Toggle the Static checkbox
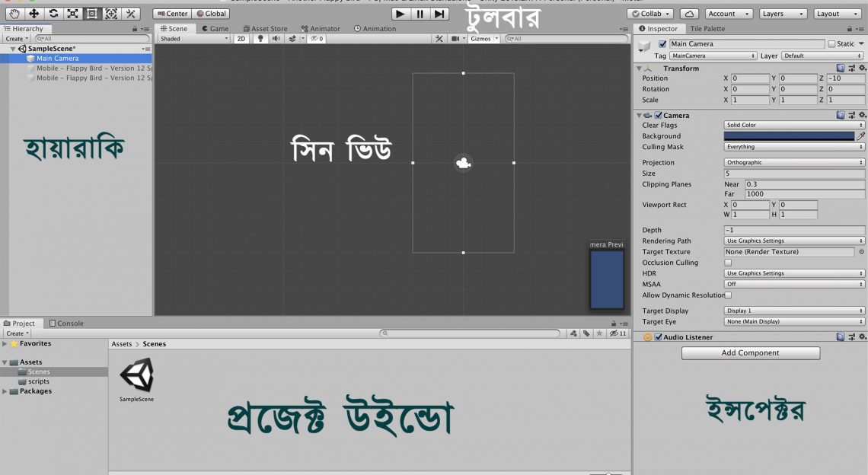The image size is (868, 475). (x=831, y=44)
